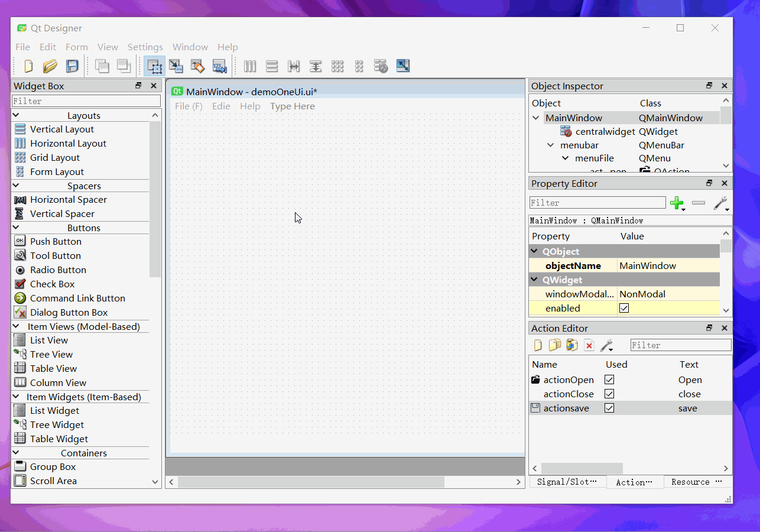Screen dimensions: 760x532
Task: Collapse the menuFile tree node
Action: coord(566,158)
